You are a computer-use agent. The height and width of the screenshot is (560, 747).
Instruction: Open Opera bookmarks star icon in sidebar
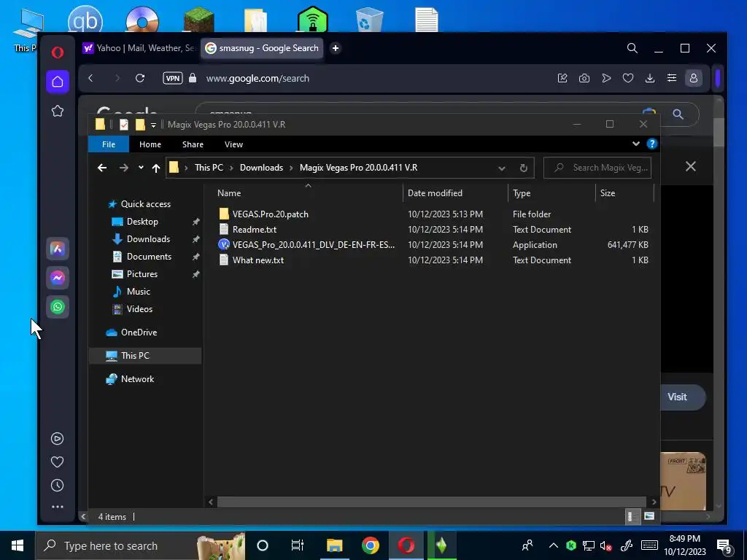(58, 111)
